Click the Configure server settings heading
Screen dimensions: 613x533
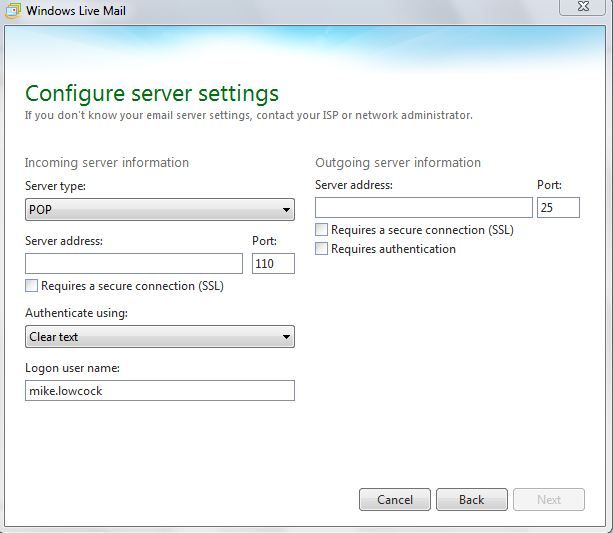pyautogui.click(x=152, y=94)
